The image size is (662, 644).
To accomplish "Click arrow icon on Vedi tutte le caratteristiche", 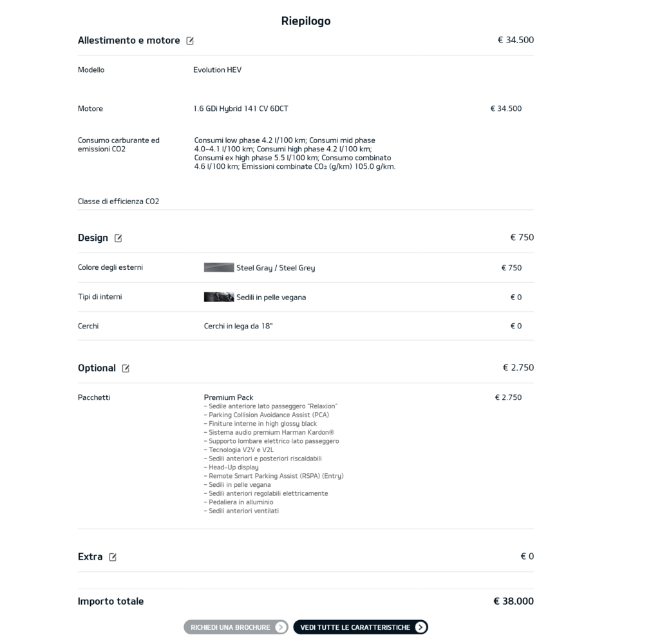I will coord(420,627).
